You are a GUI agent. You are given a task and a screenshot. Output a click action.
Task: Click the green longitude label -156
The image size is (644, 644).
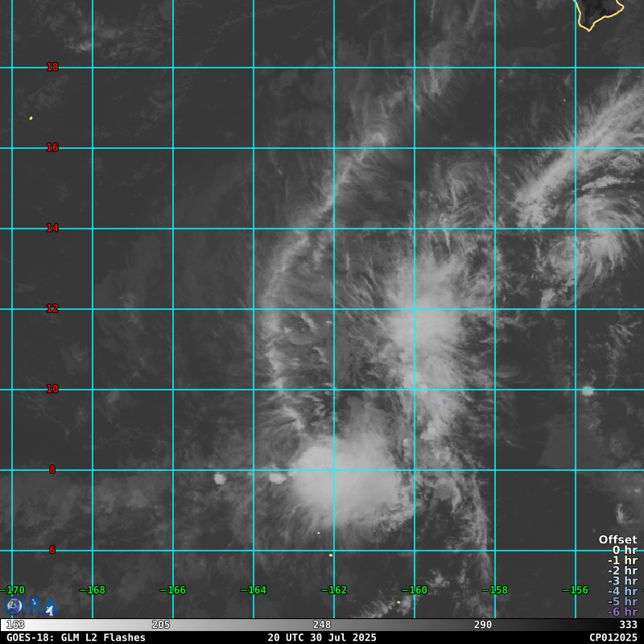pos(576,590)
